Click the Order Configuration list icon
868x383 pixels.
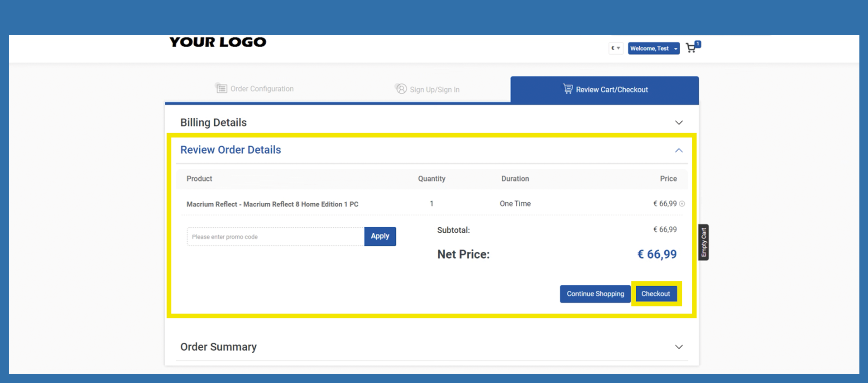point(221,89)
